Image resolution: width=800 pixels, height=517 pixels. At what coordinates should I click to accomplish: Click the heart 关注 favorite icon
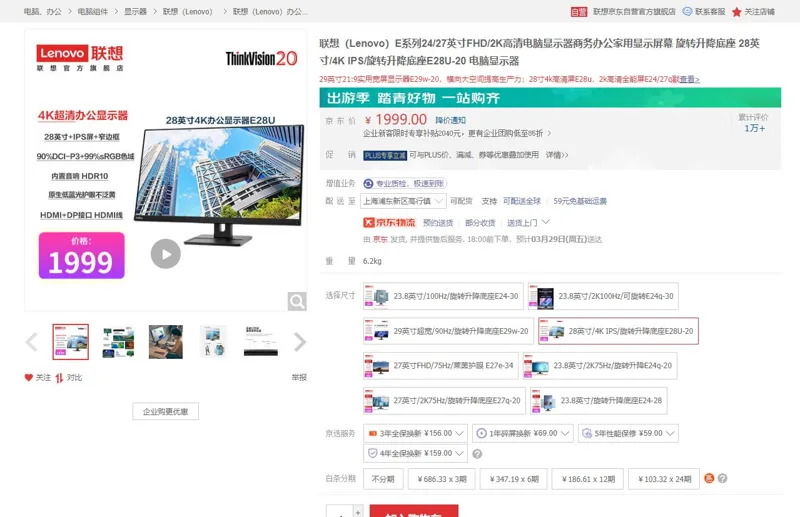29,377
